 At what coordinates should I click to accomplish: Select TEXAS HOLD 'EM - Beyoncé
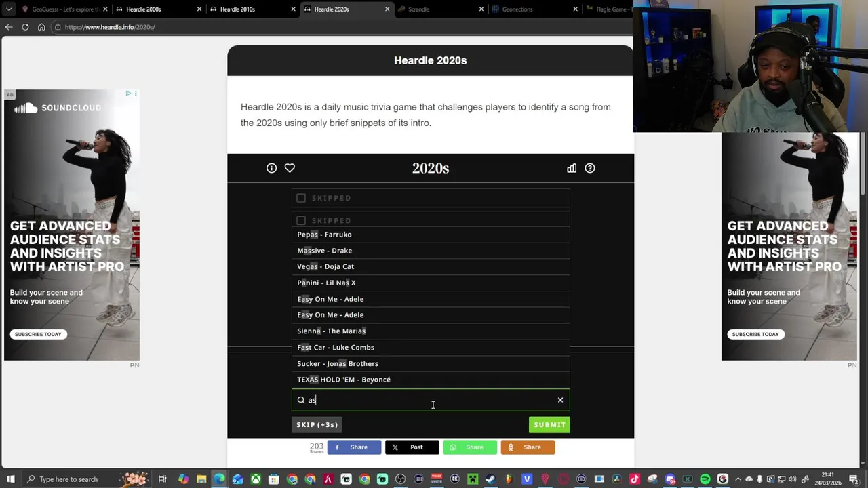click(431, 380)
